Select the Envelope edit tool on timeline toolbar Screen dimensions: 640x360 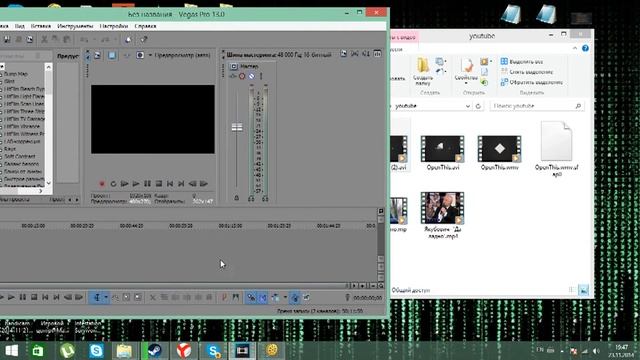(116, 298)
